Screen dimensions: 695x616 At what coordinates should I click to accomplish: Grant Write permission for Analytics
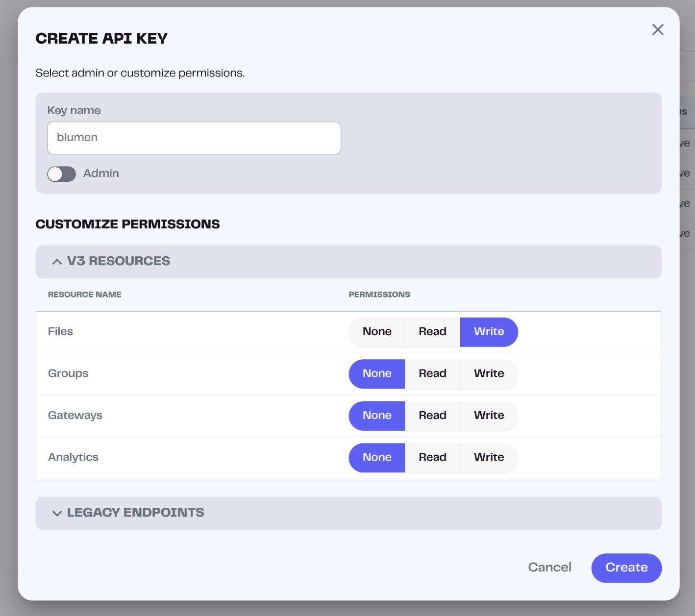coord(489,458)
